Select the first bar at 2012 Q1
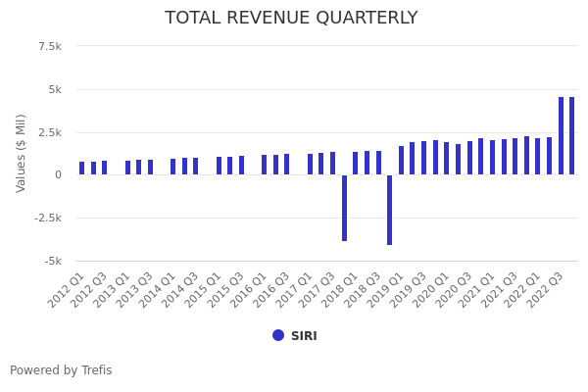Viewport: 588px width, 392px height. click(82, 169)
